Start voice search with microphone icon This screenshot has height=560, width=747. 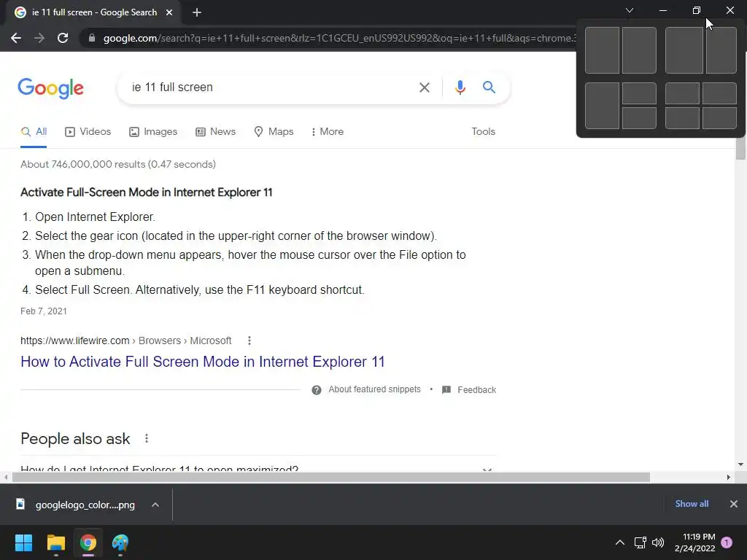pos(460,87)
